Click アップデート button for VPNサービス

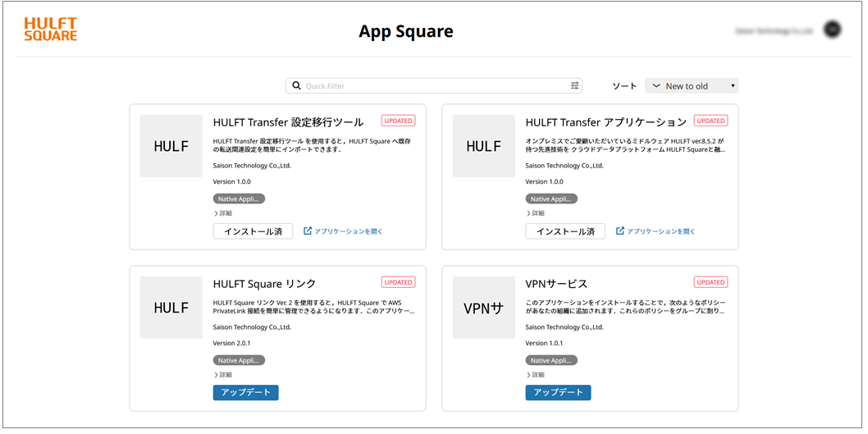558,392
